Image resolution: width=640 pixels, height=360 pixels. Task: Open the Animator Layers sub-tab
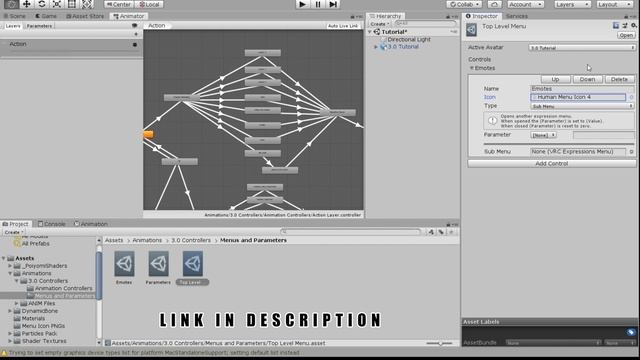tap(13, 26)
